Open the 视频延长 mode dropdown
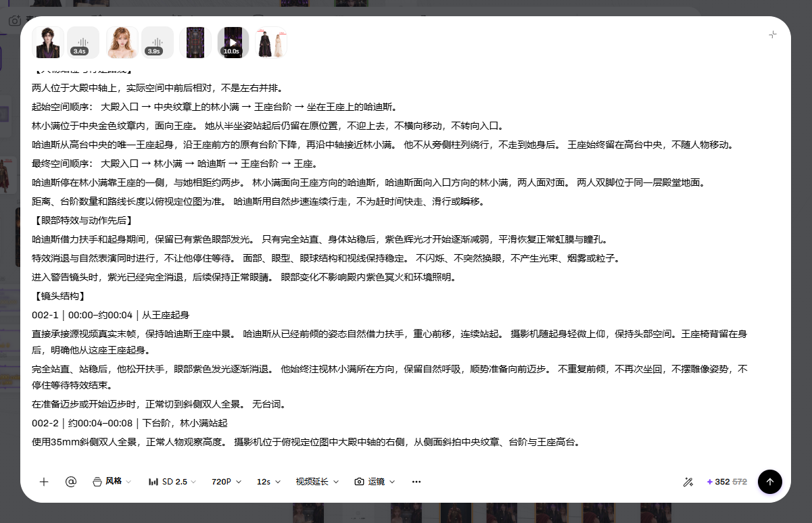 [317, 482]
